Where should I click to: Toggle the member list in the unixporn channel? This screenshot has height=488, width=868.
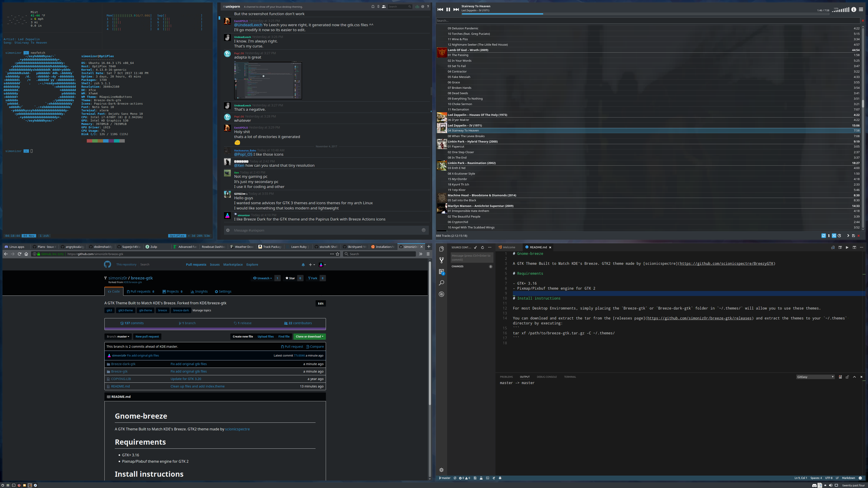tap(384, 6)
